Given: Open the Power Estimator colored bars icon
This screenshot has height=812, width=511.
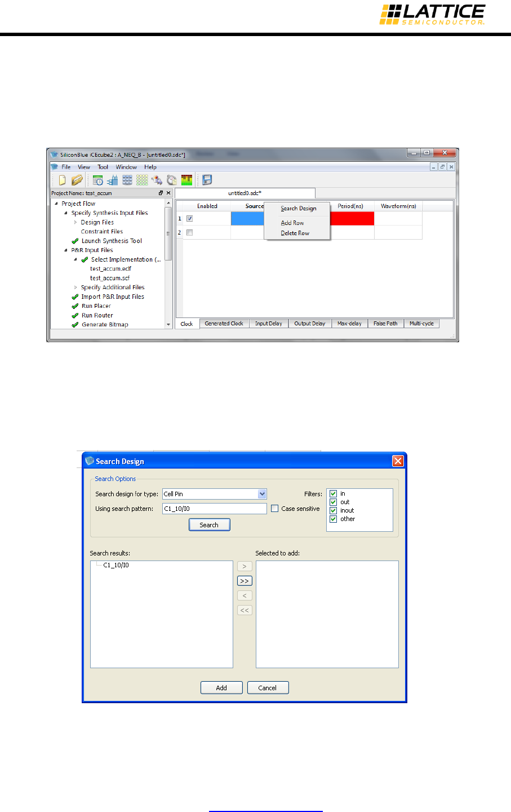Looking at the screenshot, I should click(186, 180).
